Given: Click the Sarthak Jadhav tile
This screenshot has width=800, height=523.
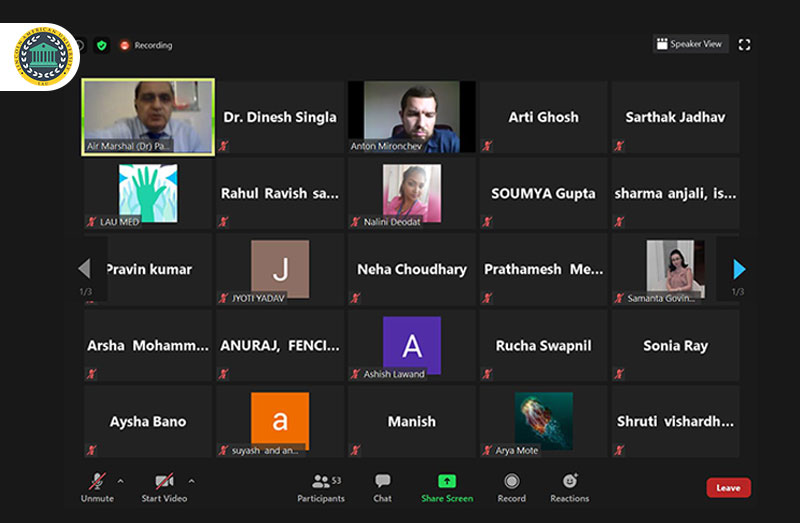Looking at the screenshot, I should click(x=676, y=117).
